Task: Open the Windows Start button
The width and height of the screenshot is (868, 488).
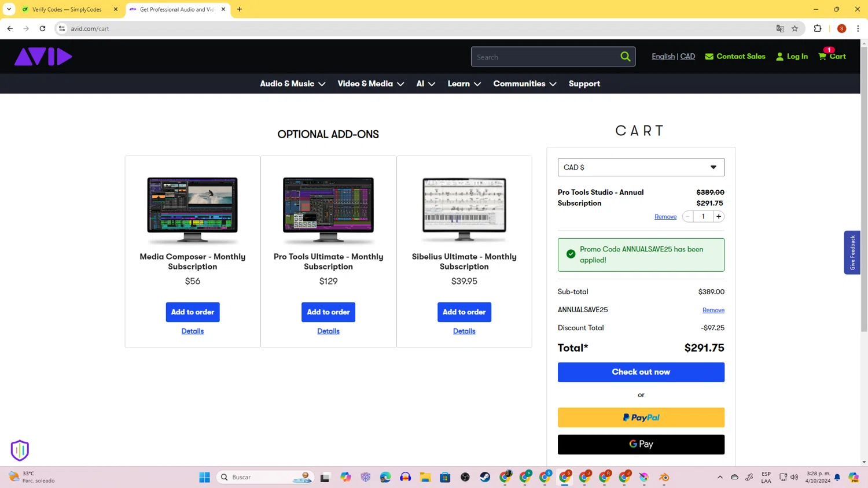Action: click(204, 477)
